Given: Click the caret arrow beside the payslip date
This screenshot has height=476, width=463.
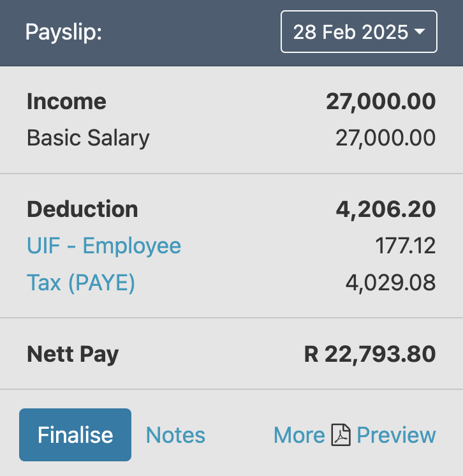Looking at the screenshot, I should [420, 32].
